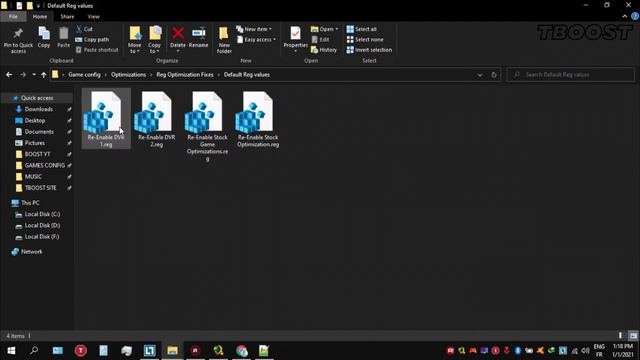Open the Windows Start menu
The image size is (640, 360).
11,351
